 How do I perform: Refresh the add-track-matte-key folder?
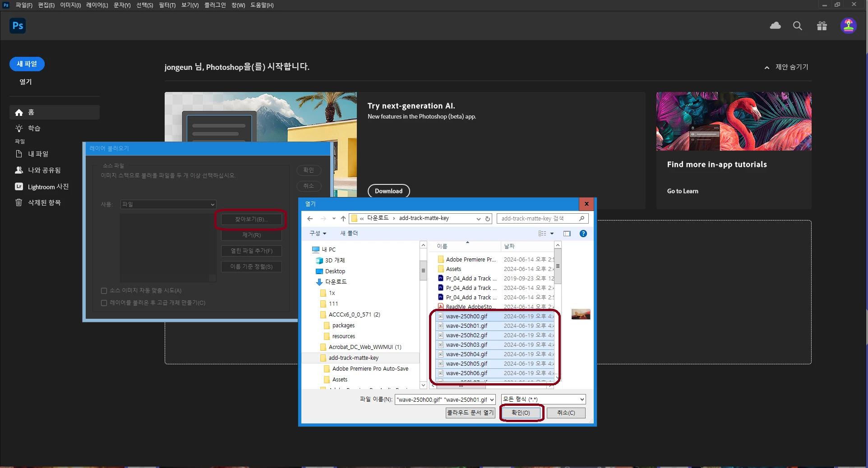point(488,219)
